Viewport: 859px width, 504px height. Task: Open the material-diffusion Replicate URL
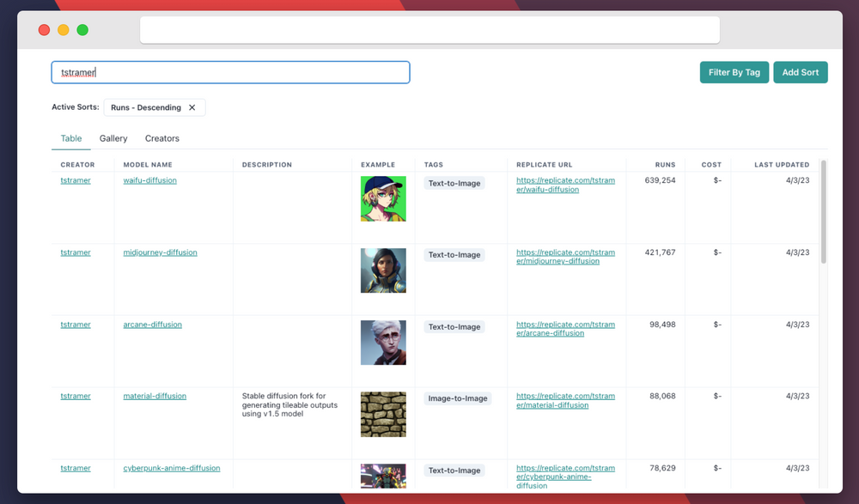point(565,400)
